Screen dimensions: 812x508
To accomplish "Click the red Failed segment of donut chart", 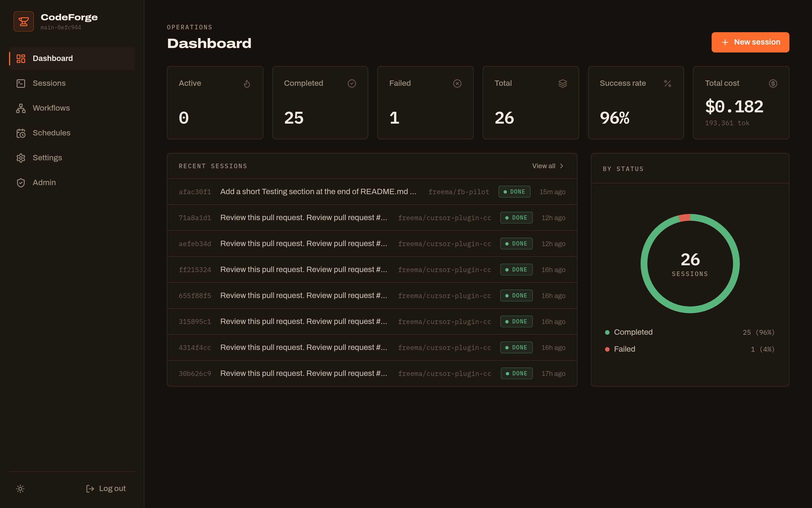I will [x=685, y=218].
